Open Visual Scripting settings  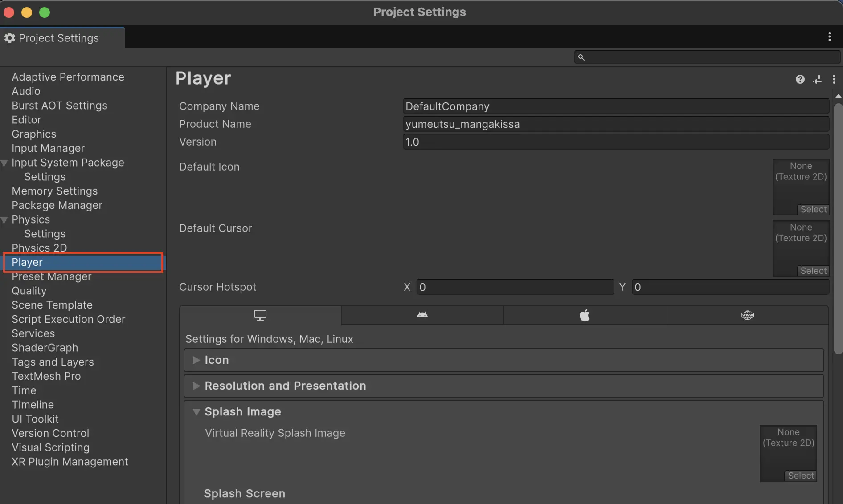(50, 447)
